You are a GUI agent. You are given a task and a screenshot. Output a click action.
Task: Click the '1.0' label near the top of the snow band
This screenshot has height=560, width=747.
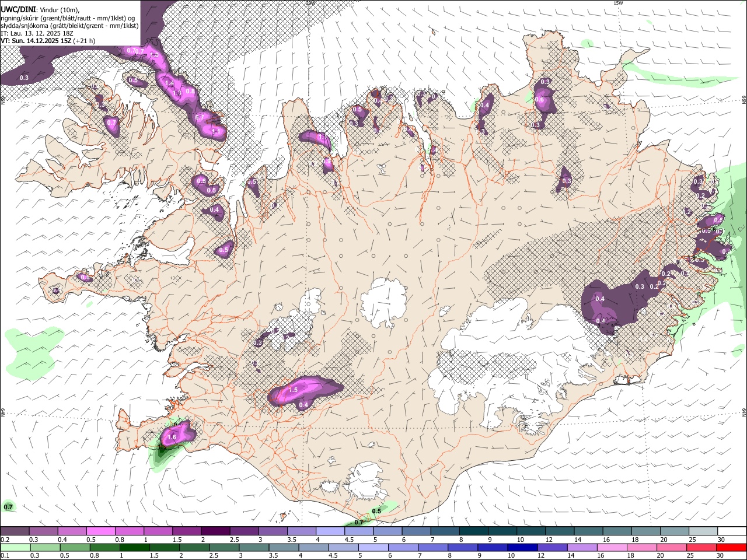coord(154,55)
